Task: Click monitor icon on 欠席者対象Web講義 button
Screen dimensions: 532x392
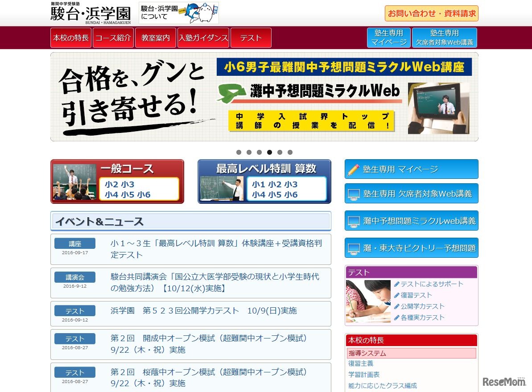Action: click(354, 194)
